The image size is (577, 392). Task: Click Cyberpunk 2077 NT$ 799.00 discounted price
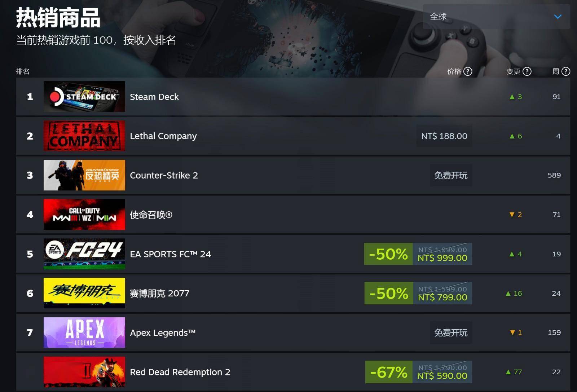443,298
